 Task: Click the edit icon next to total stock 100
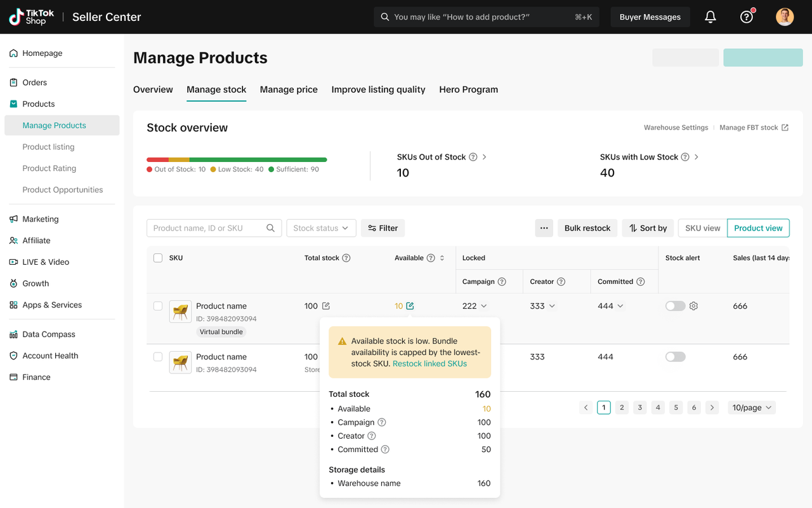[x=326, y=306]
